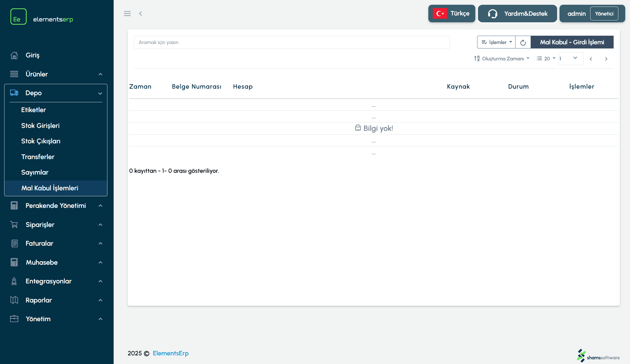Open the ElementsErp footer link

pos(171,353)
